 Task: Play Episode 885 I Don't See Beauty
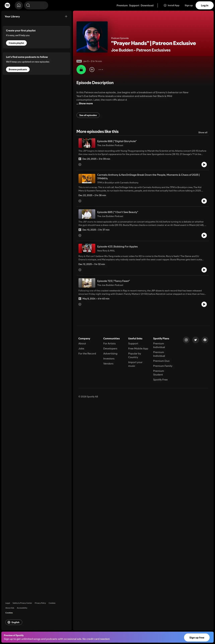click(x=204, y=236)
